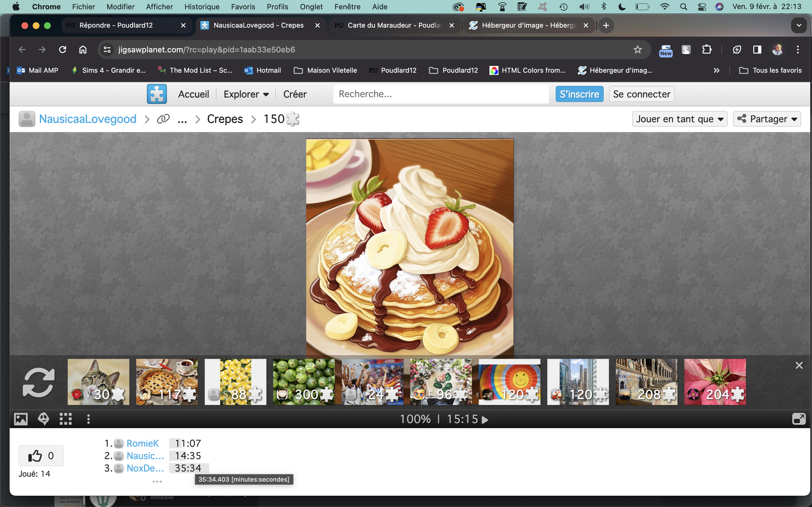Open the Jouer en tant que dropdown

[679, 119]
